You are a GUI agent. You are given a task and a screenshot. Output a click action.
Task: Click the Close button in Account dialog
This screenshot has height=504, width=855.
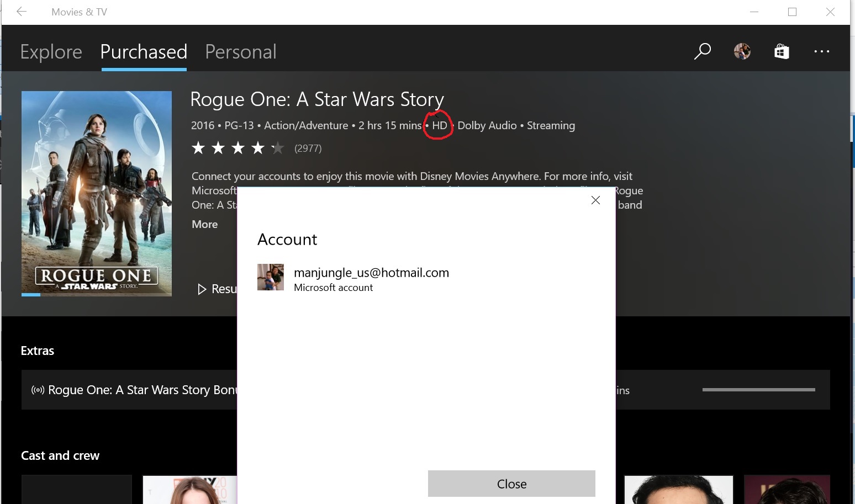(x=511, y=484)
